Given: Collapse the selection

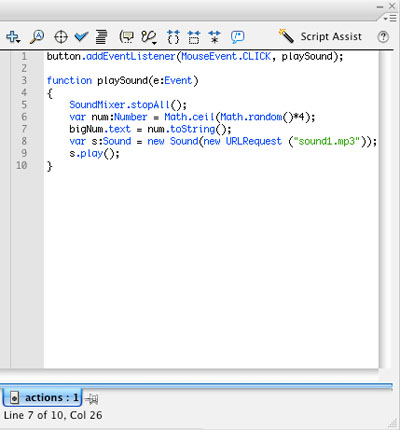Looking at the screenshot, I should [194, 37].
